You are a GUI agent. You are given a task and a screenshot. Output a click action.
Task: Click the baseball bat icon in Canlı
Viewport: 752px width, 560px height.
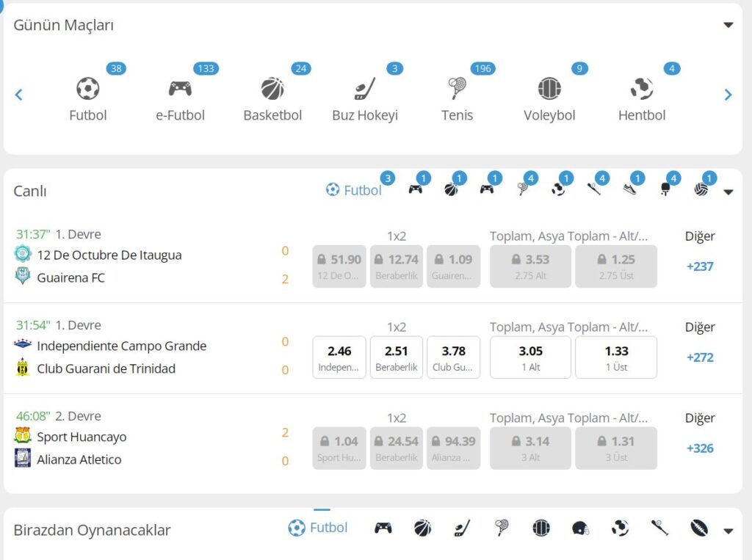(x=594, y=189)
